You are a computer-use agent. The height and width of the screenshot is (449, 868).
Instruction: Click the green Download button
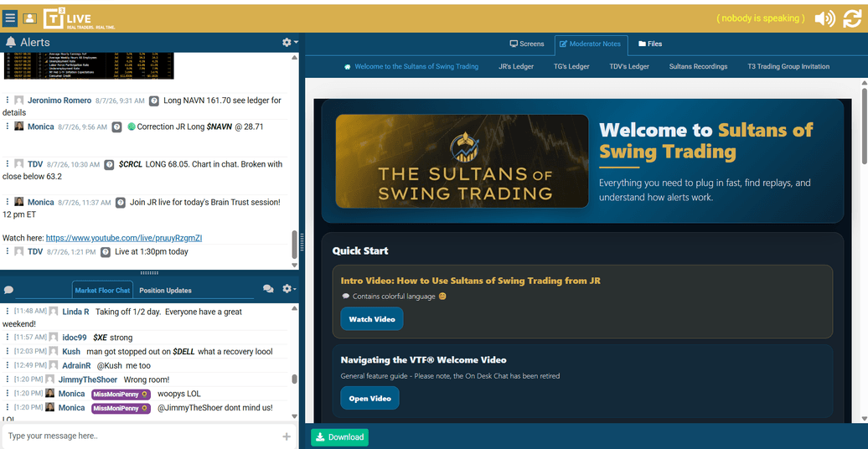tap(339, 437)
